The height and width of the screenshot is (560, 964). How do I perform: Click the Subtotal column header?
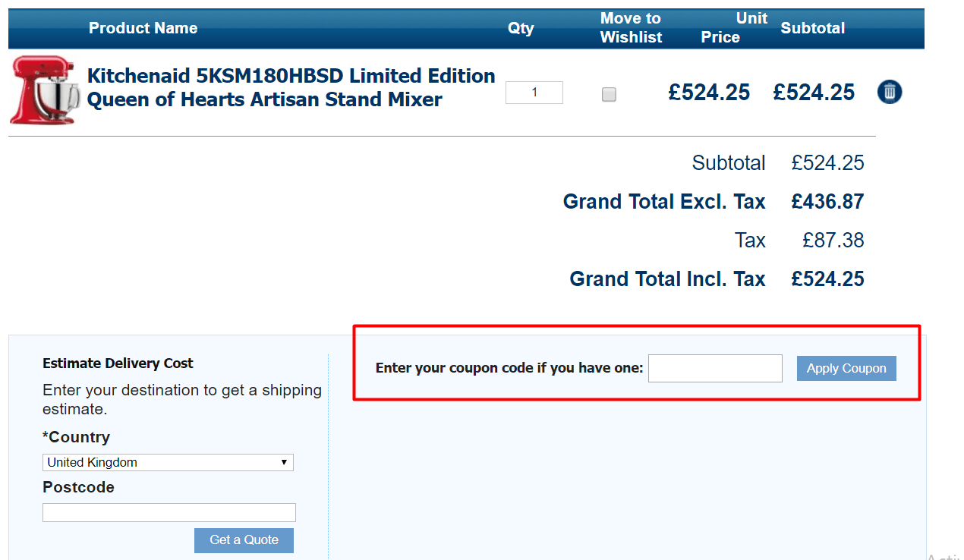point(812,27)
